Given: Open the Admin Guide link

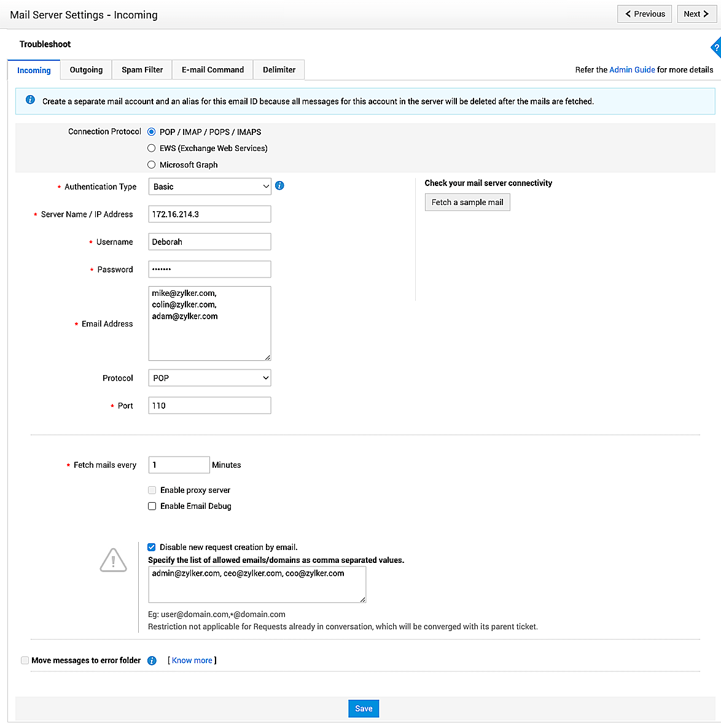Looking at the screenshot, I should (632, 70).
